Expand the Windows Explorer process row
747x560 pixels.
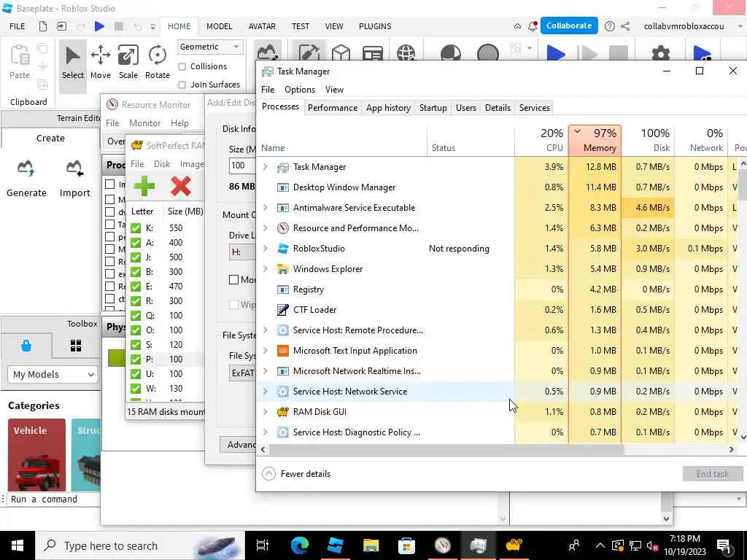(266, 269)
